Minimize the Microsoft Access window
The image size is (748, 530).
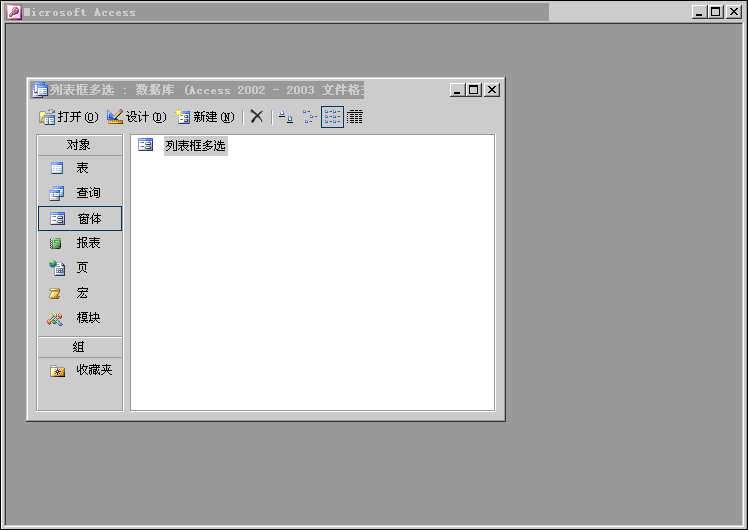coord(699,12)
